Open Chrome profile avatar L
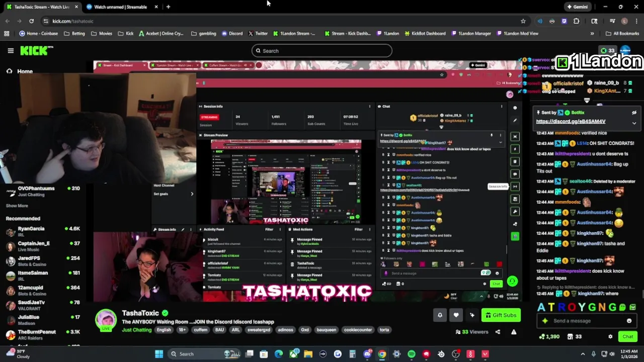Image resolution: width=644 pixels, height=362 pixels. coord(624,21)
